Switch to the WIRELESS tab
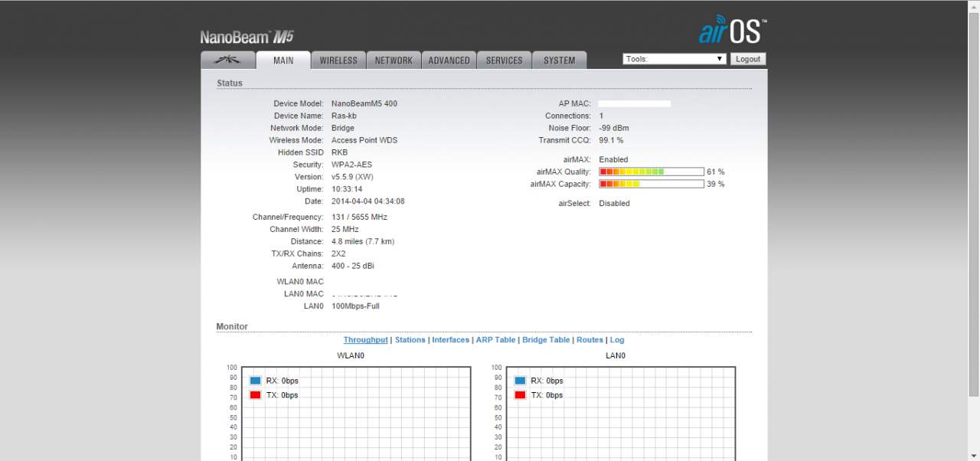 338,60
